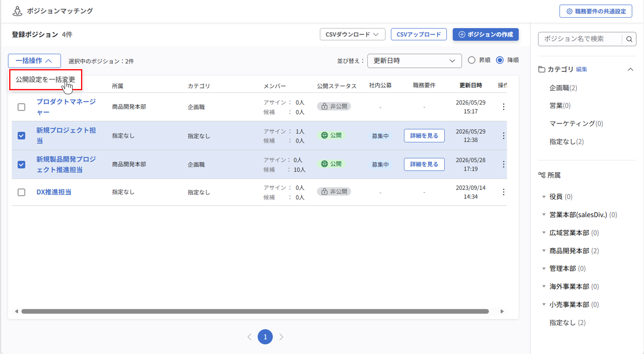Open the 更新日時 sort dropdown
644x354 pixels.
click(x=414, y=61)
